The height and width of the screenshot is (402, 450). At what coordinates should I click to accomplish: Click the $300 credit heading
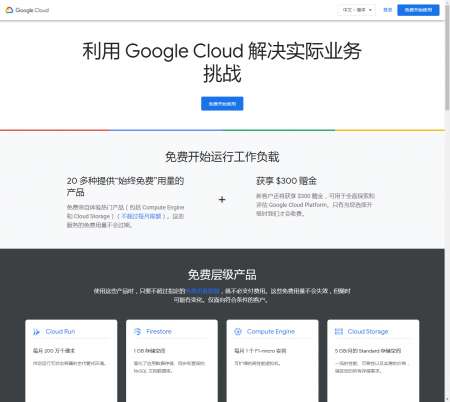tap(286, 181)
